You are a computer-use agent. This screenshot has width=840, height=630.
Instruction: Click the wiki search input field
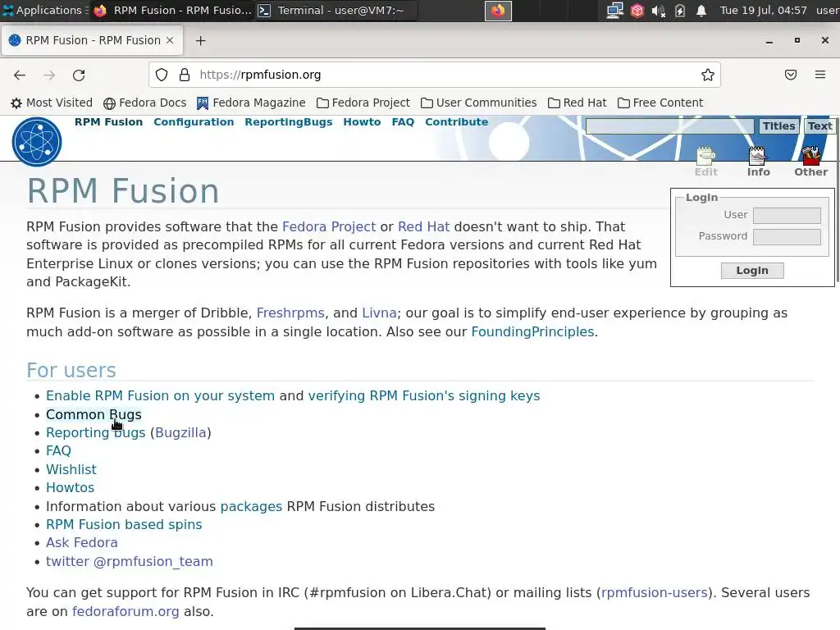point(669,126)
